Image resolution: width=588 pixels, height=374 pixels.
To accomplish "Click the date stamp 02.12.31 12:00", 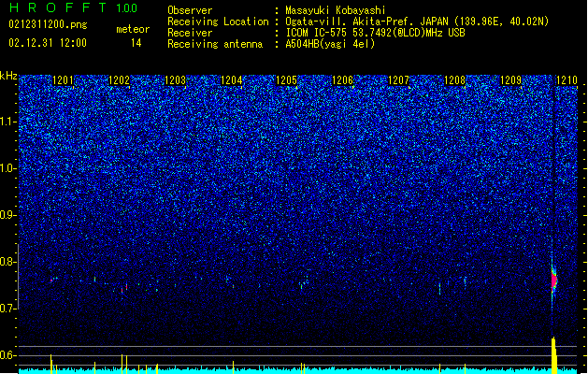I will [48, 43].
